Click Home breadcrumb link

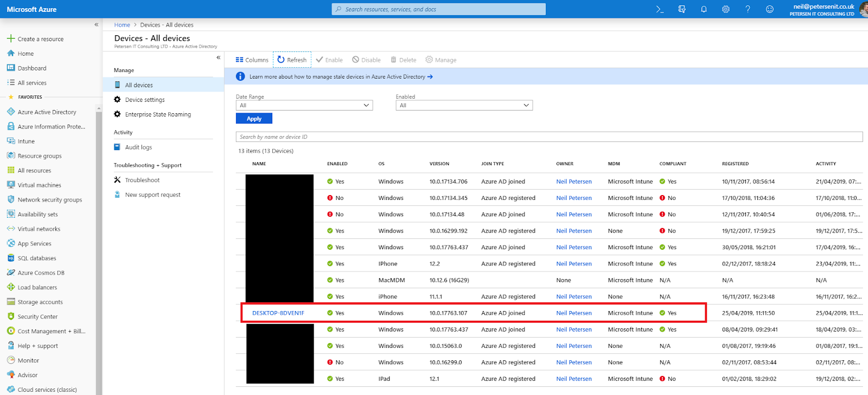tap(122, 25)
